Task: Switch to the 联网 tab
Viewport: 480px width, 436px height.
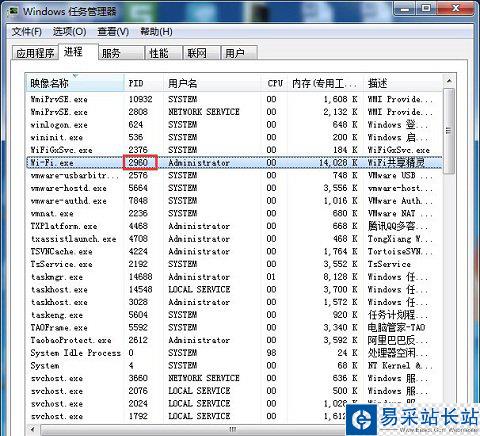Action: [x=201, y=53]
